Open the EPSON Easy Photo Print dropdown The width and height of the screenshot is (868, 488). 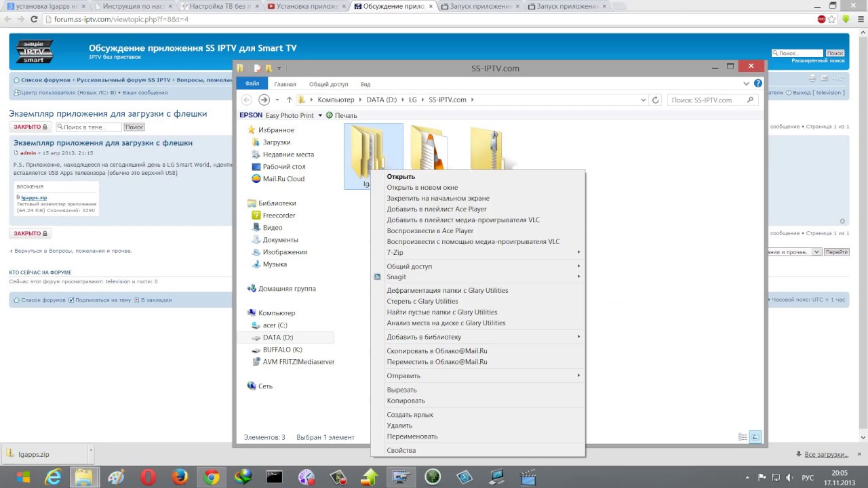pyautogui.click(x=320, y=115)
